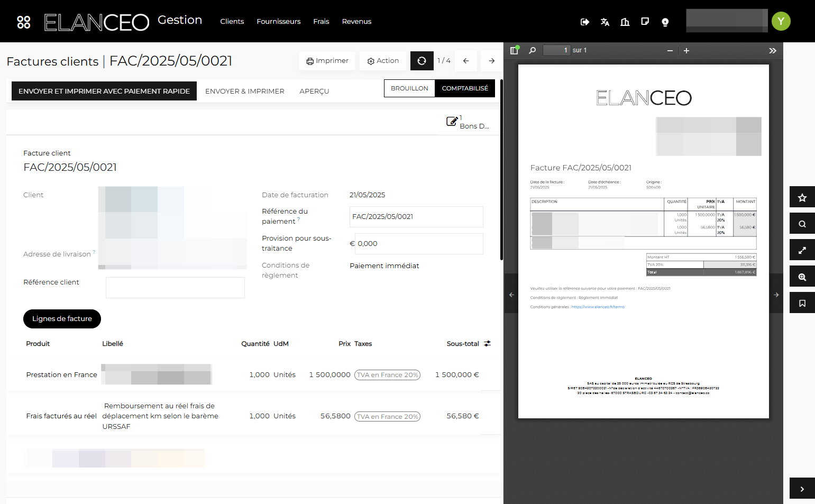Click Envoyer & Imprimer button
This screenshot has width=815, height=504.
[x=245, y=91]
